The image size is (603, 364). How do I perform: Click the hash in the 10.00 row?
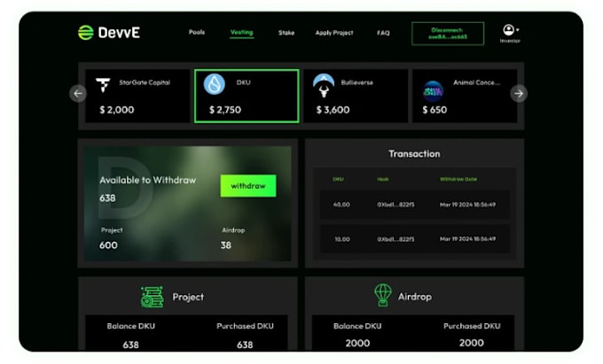(395, 239)
